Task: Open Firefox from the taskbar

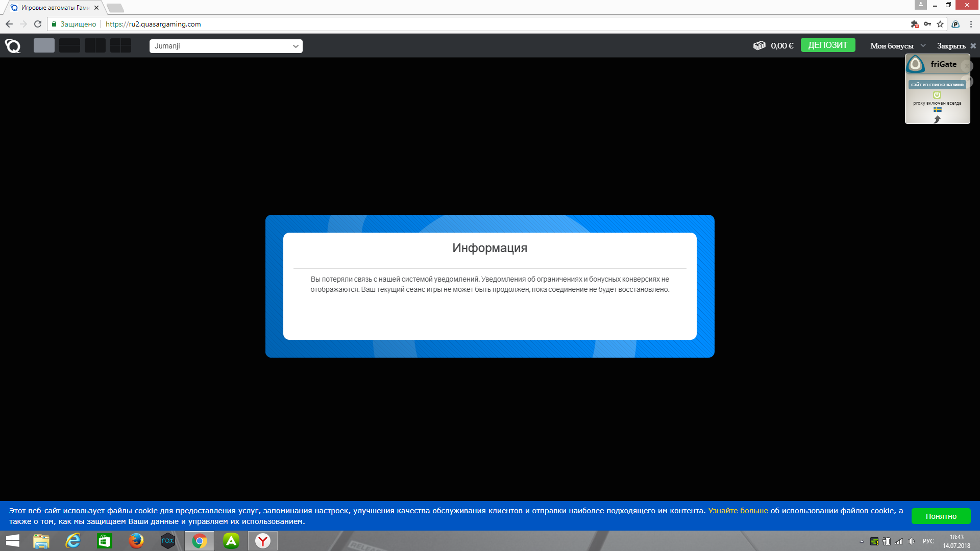Action: [136, 541]
